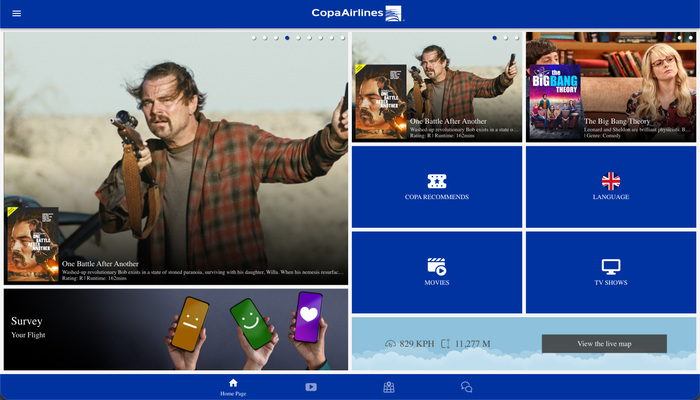Select the active first dot on The Big Bang Theory card

coord(668,38)
